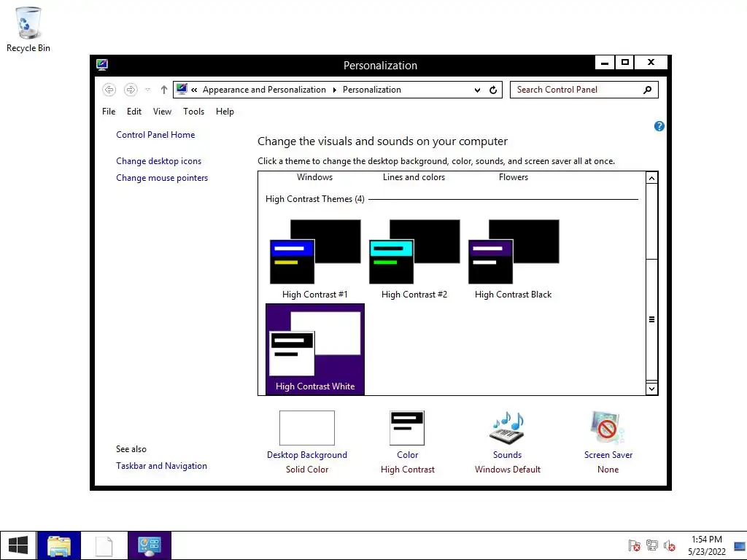747x560 pixels.
Task: Open the Recycle Bin desktop icon
Action: (28, 29)
